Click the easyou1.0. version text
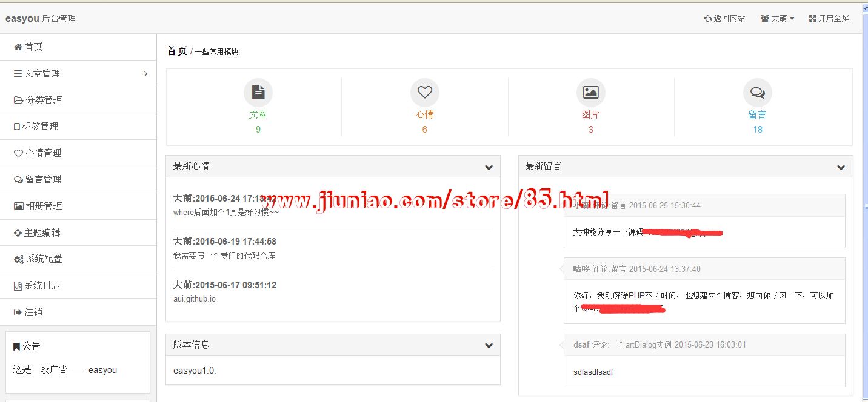Image resolution: width=868 pixels, height=402 pixels. [x=195, y=371]
